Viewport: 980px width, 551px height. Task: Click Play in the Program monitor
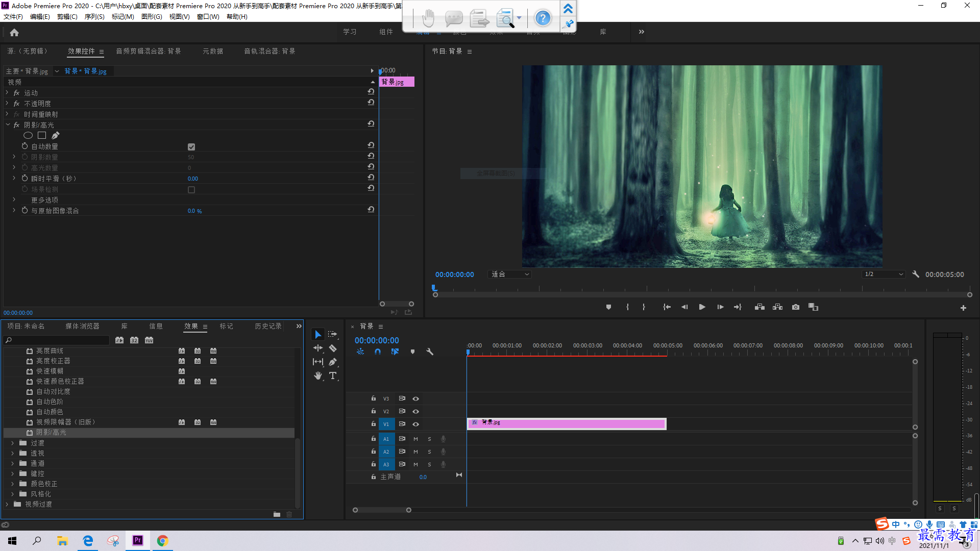(x=702, y=307)
